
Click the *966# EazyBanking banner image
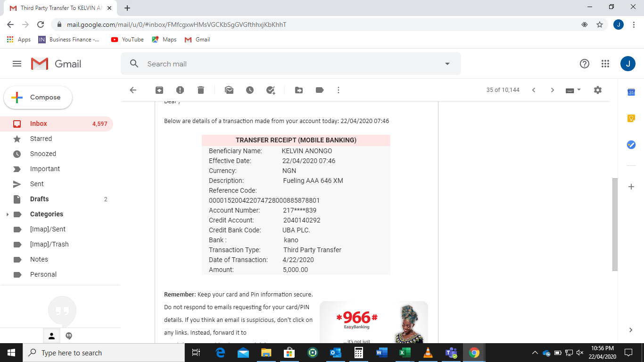[374, 322]
